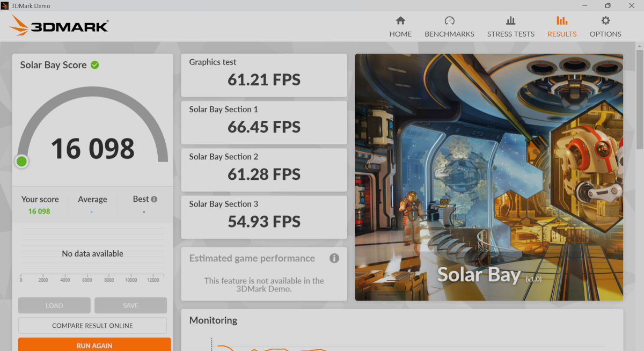
Task: Click the green 16 098 under Your score
Action: pyautogui.click(x=39, y=211)
